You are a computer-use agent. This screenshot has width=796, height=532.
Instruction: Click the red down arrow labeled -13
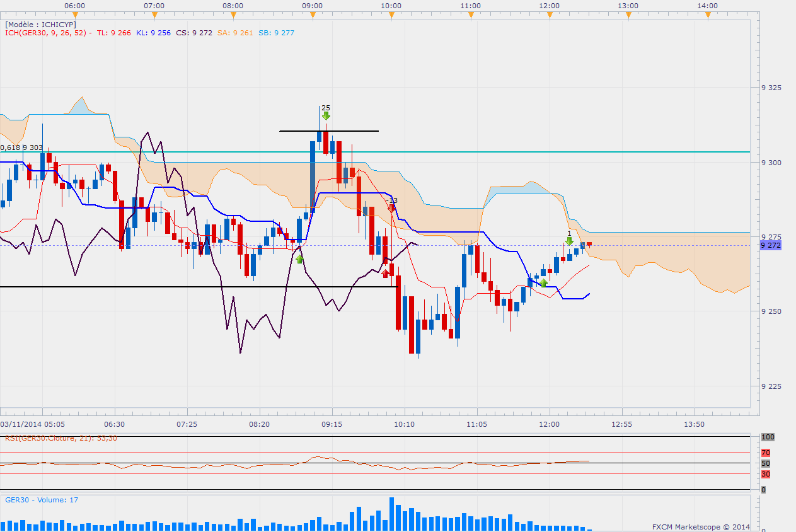pos(392,208)
